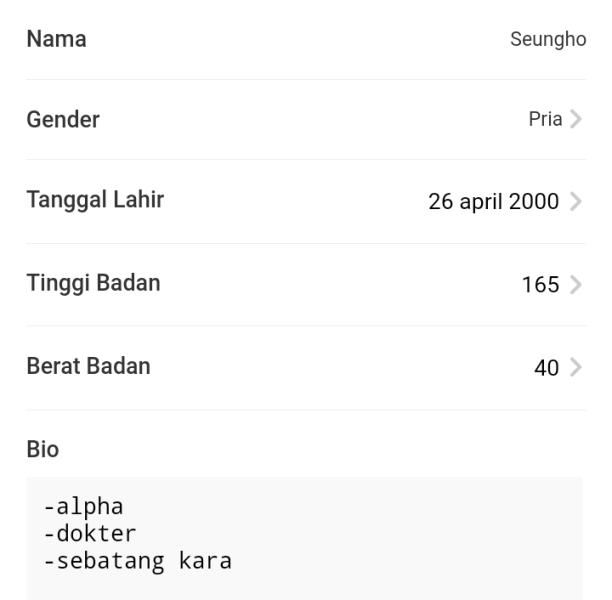The width and height of the screenshot is (612, 600).
Task: Change the 165 height value
Action: [x=541, y=285]
